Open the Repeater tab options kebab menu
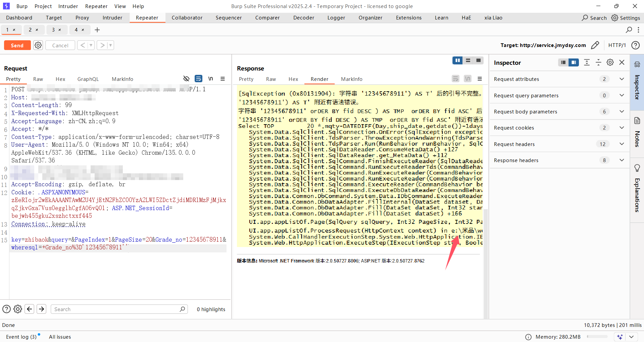The height and width of the screenshot is (342, 644). (x=638, y=30)
